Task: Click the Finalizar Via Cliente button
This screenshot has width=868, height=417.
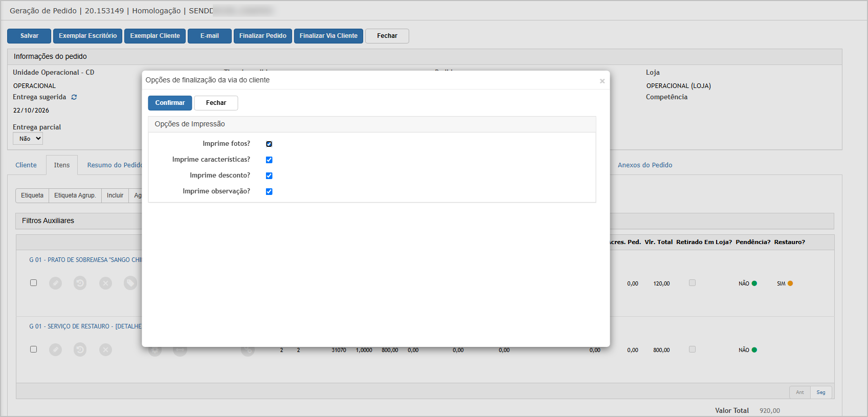Action: coord(328,36)
